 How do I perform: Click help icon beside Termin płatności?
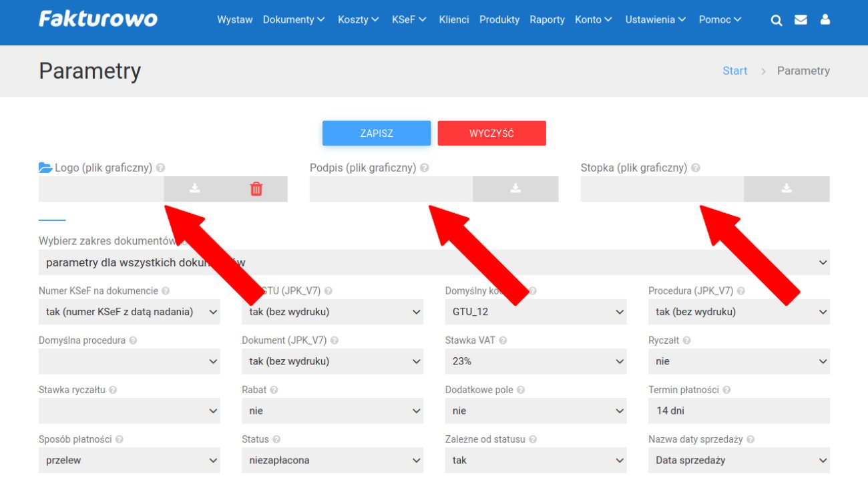tap(726, 390)
